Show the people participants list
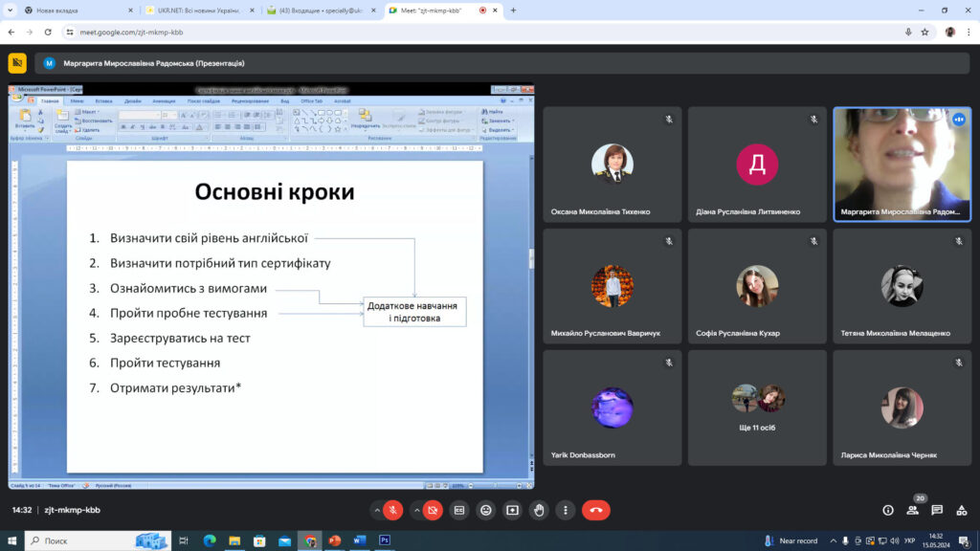Screen dimensions: 980x551 pos(912,511)
